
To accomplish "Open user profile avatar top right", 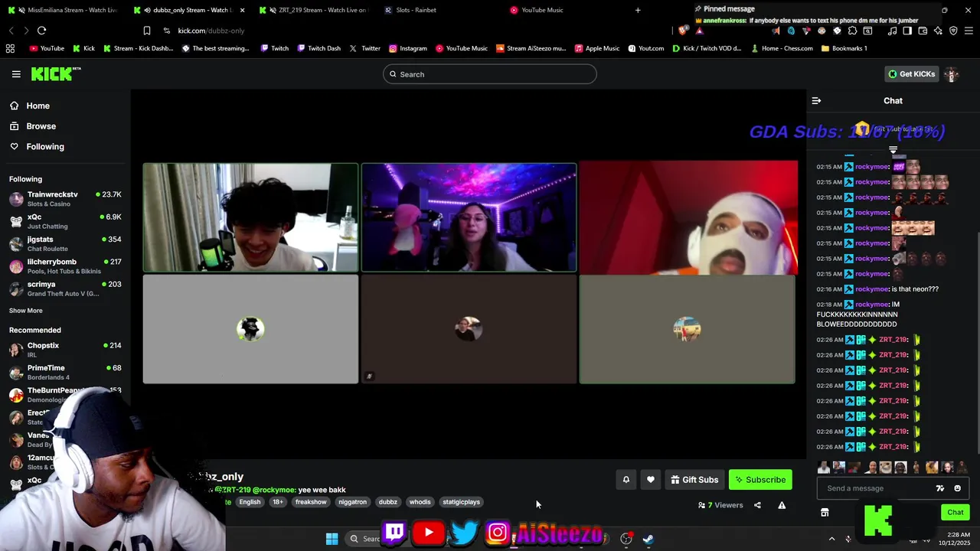I will [952, 74].
